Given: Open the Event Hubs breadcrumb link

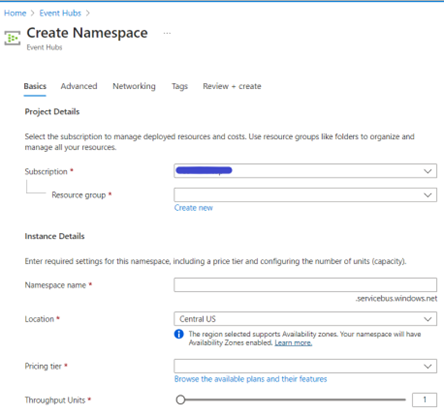Looking at the screenshot, I should pyautogui.click(x=60, y=13).
